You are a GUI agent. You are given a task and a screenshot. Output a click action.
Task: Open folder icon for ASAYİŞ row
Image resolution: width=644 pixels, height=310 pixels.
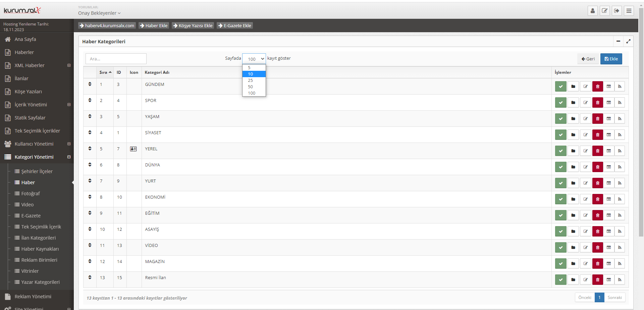coord(573,231)
